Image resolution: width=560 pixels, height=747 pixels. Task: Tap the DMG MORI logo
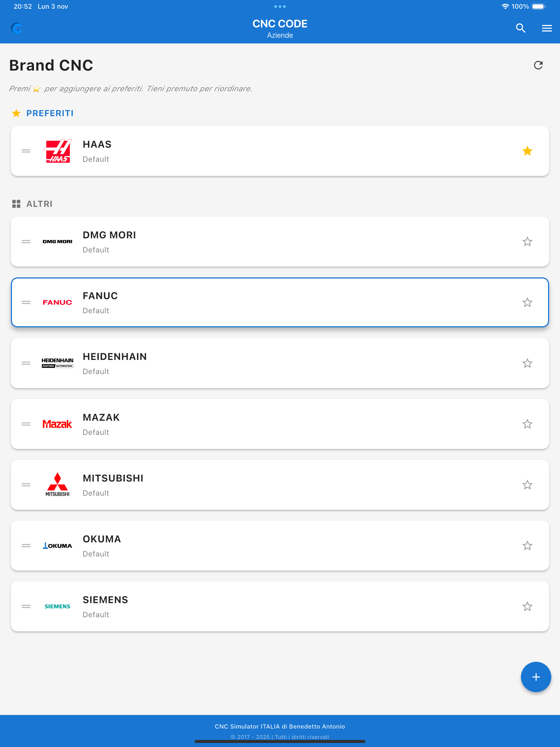58,242
